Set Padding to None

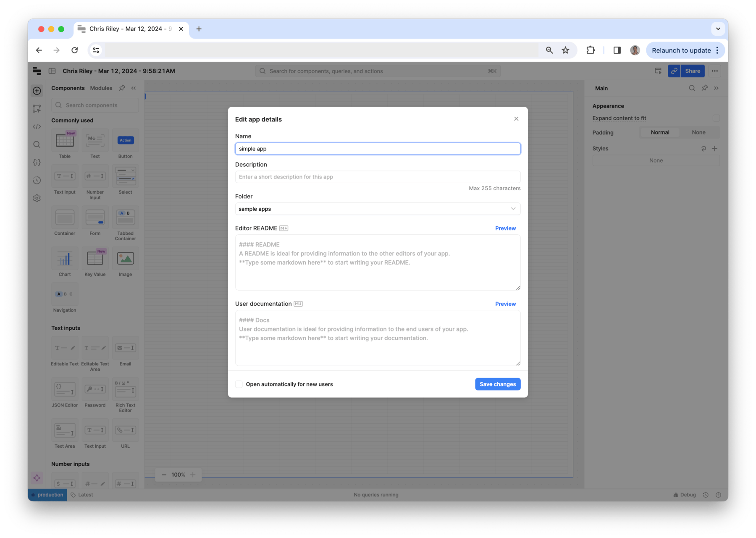coord(698,132)
